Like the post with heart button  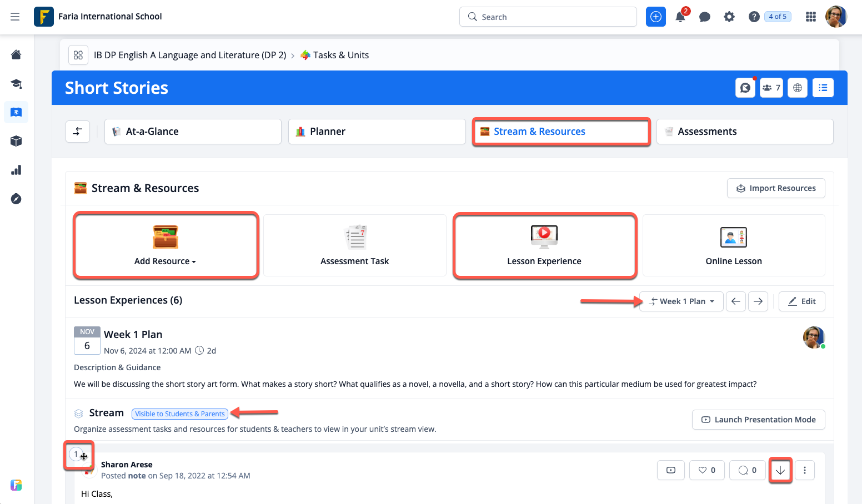point(706,470)
